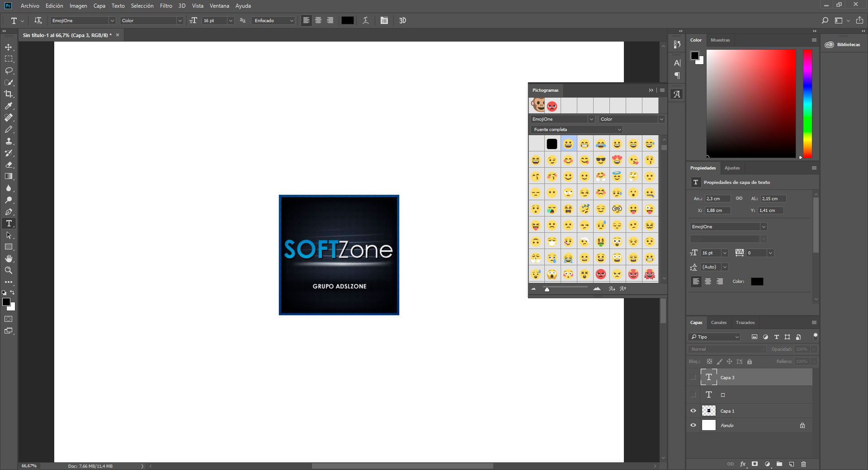Click the text color swatch in options bar
Screen dimensions: 868x470
(348, 20)
